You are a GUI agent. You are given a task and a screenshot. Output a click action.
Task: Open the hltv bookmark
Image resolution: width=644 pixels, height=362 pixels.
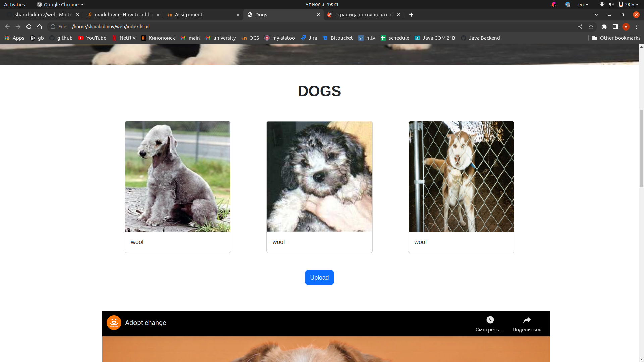coord(367,38)
